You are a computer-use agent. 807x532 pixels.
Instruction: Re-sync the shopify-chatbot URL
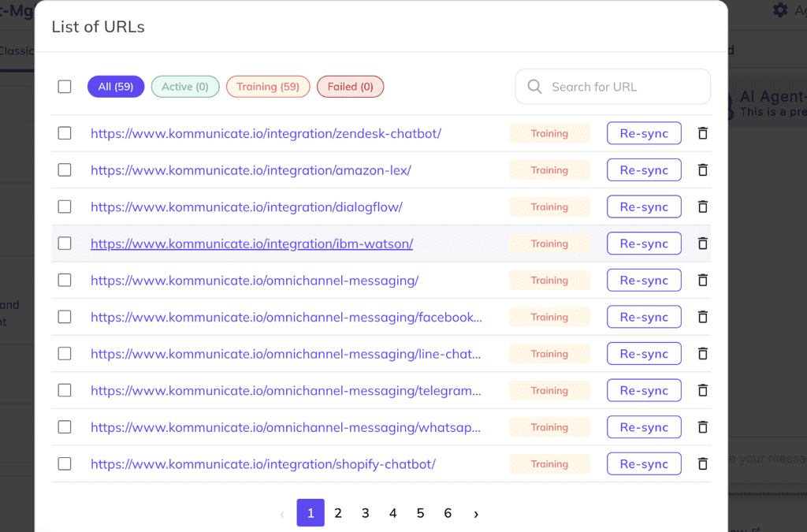[x=644, y=463]
